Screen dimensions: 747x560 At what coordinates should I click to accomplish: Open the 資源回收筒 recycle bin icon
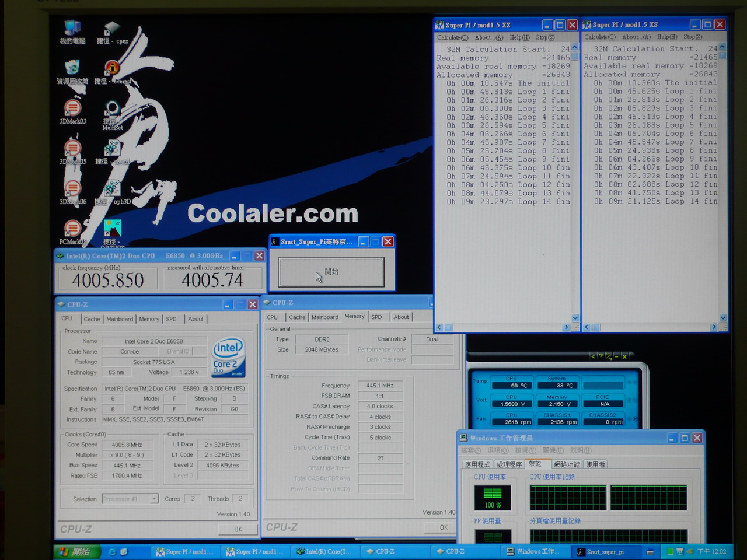click(x=72, y=67)
